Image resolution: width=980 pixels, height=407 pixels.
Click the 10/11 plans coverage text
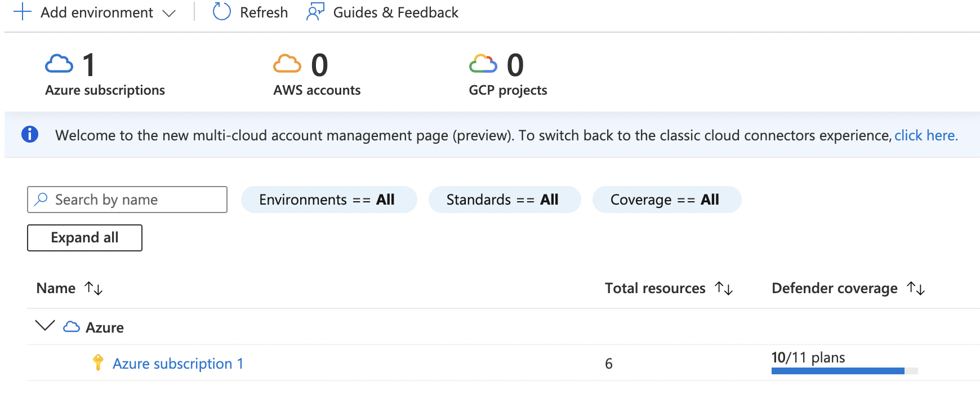tap(808, 357)
